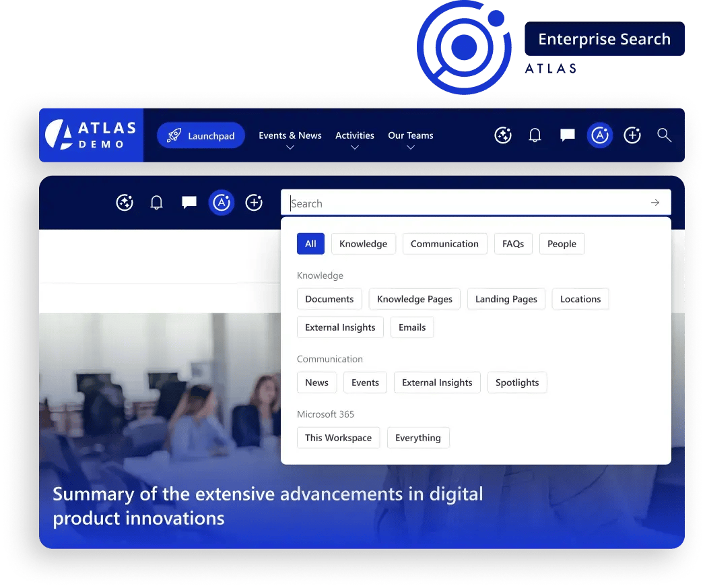
Task: Open the Launchpad menu item
Action: [201, 135]
